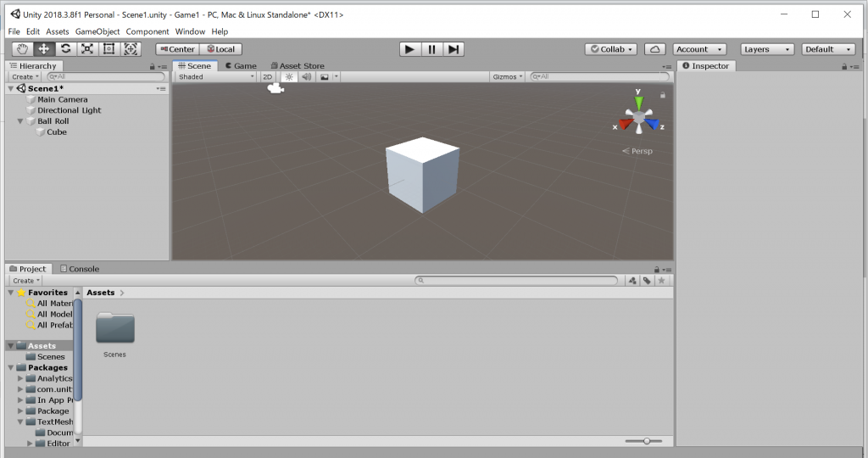Click Search by Type icon
The height and width of the screenshot is (458, 868).
pos(632,281)
